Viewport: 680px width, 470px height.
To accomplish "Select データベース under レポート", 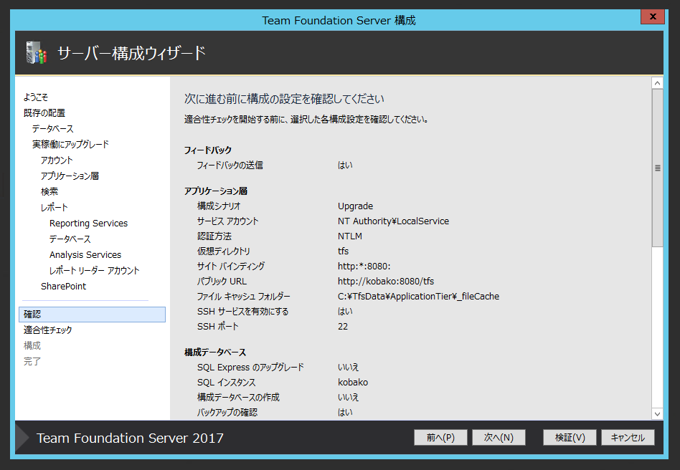I will point(70,239).
